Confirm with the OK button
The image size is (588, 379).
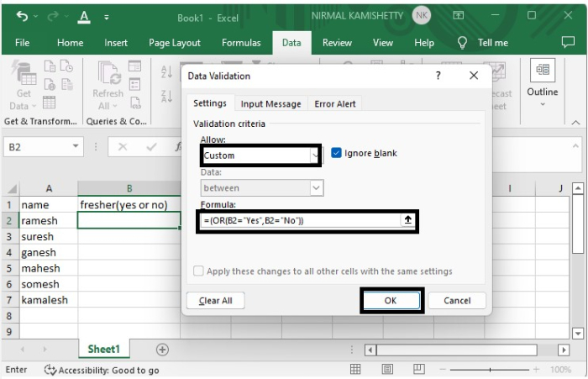pyautogui.click(x=391, y=301)
